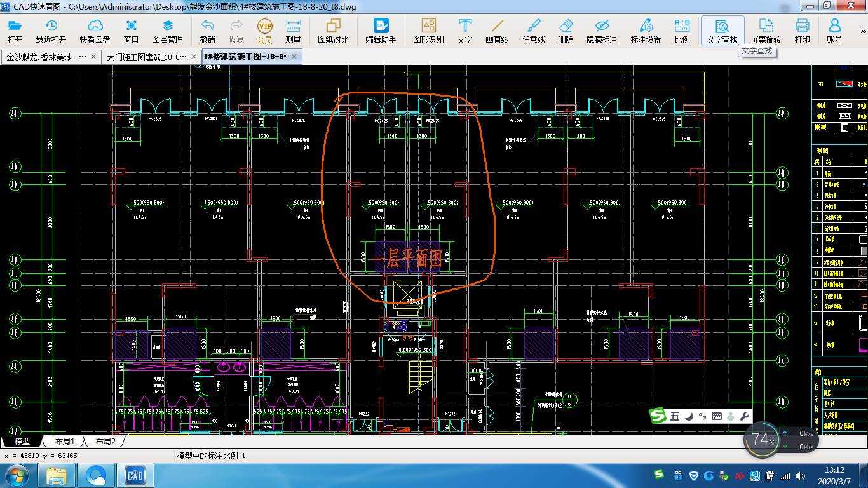Open the network signal tray icon
This screenshot has height=488, width=868.
click(x=785, y=475)
